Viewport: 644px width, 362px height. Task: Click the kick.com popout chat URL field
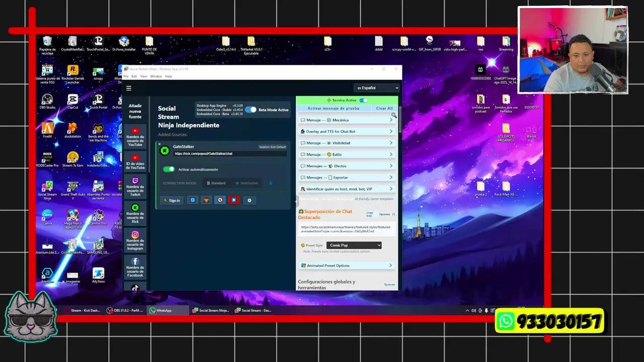[230, 154]
